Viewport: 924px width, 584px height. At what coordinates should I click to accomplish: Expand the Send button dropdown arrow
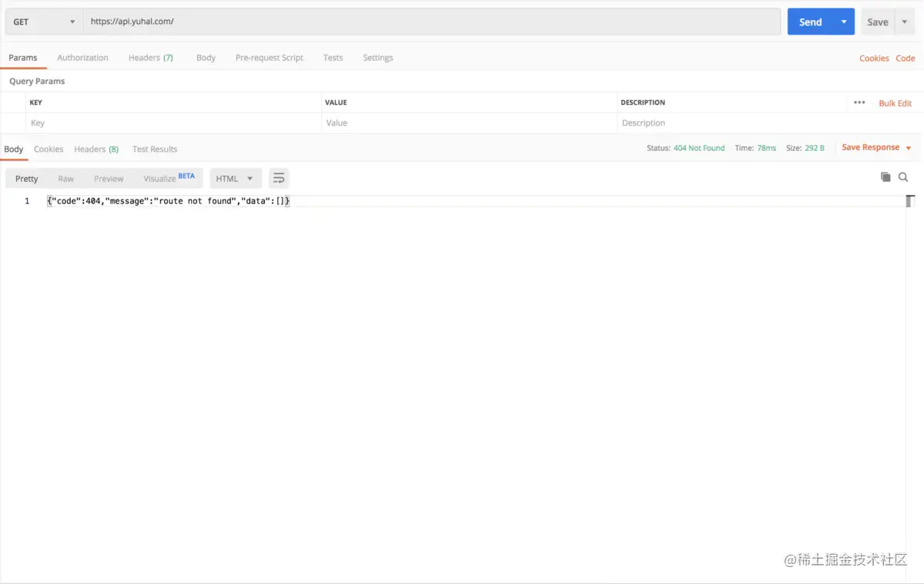pos(844,22)
